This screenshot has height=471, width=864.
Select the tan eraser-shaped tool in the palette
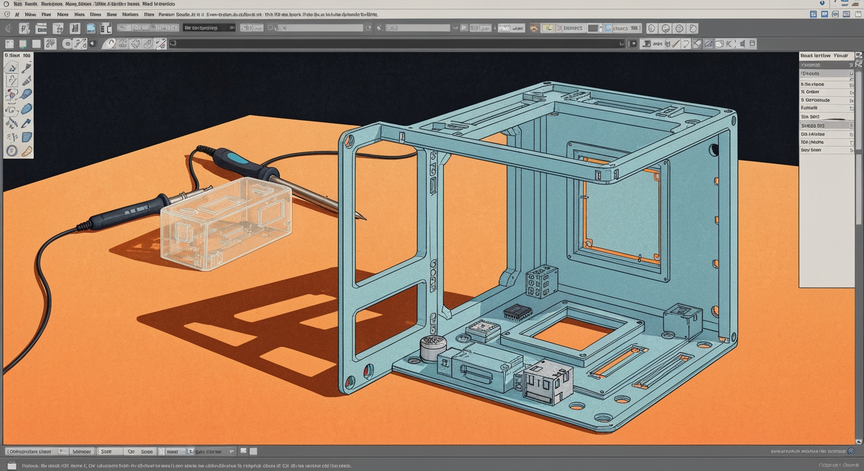click(x=26, y=150)
